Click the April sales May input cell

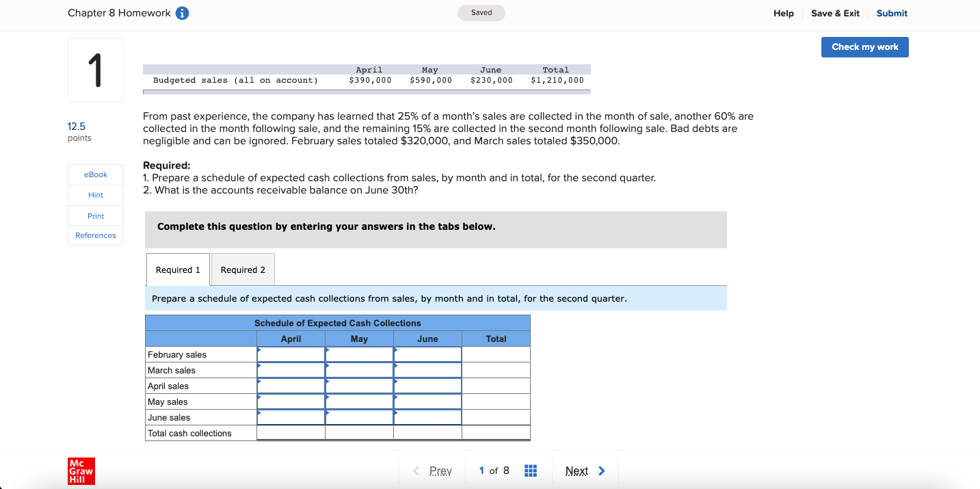359,386
